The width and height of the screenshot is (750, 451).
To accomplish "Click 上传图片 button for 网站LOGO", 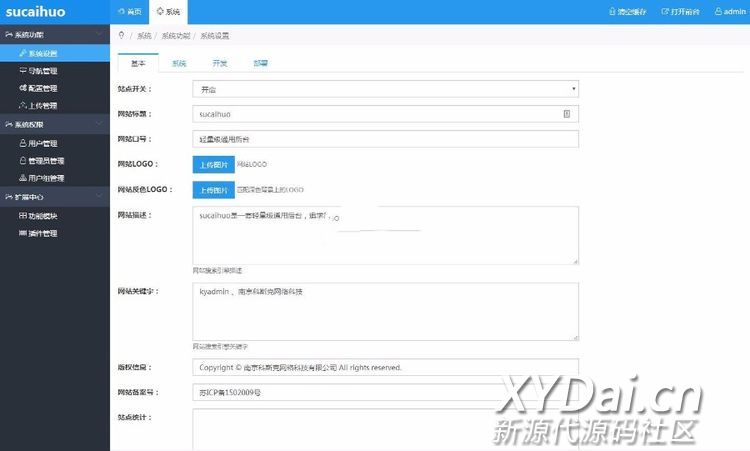I will pos(214,165).
